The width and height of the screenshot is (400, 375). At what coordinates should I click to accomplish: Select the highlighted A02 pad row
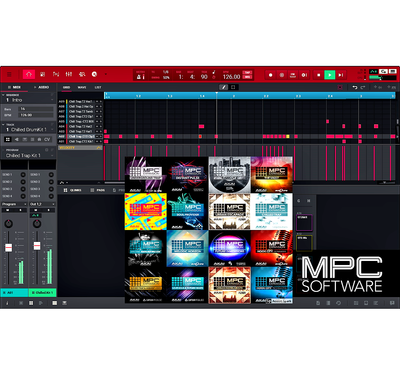click(80, 136)
